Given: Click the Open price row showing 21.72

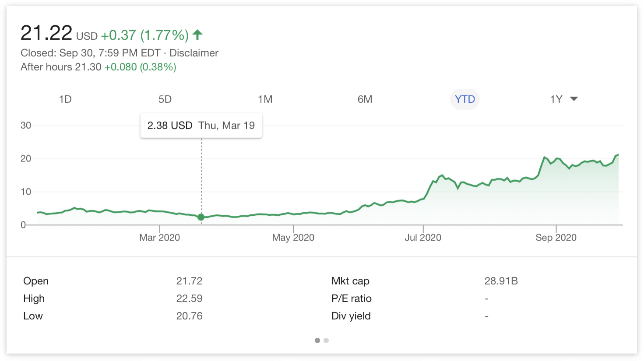Looking at the screenshot, I should (x=190, y=281).
